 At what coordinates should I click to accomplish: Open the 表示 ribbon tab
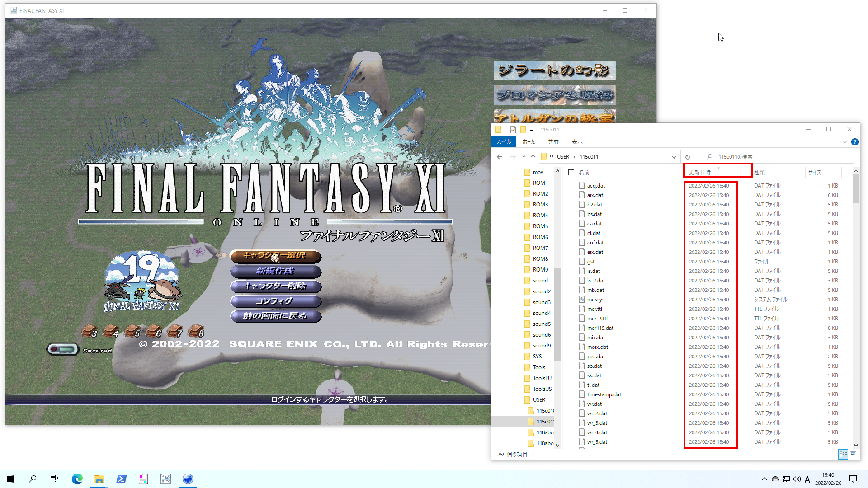577,142
